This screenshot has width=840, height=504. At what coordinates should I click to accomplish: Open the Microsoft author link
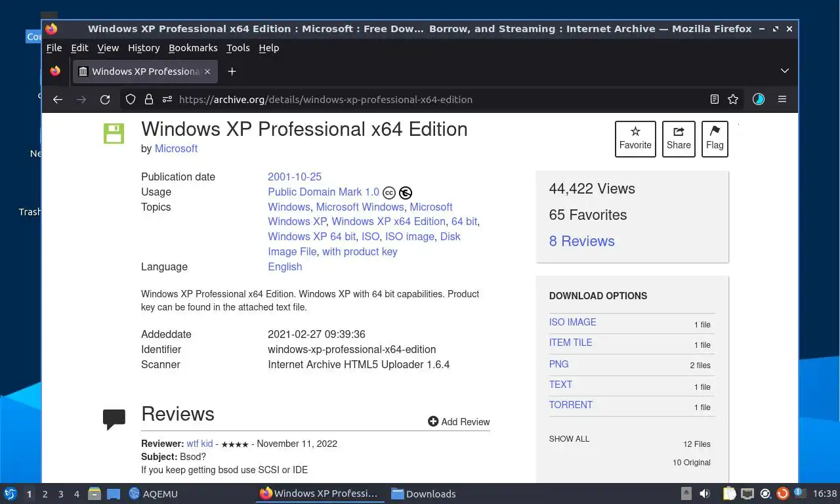pos(176,148)
